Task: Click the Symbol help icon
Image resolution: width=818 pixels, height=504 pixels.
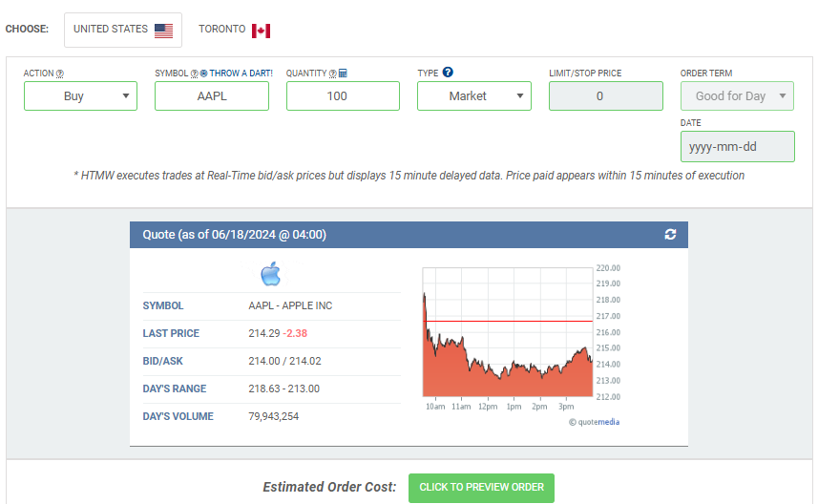Action: 194,73
